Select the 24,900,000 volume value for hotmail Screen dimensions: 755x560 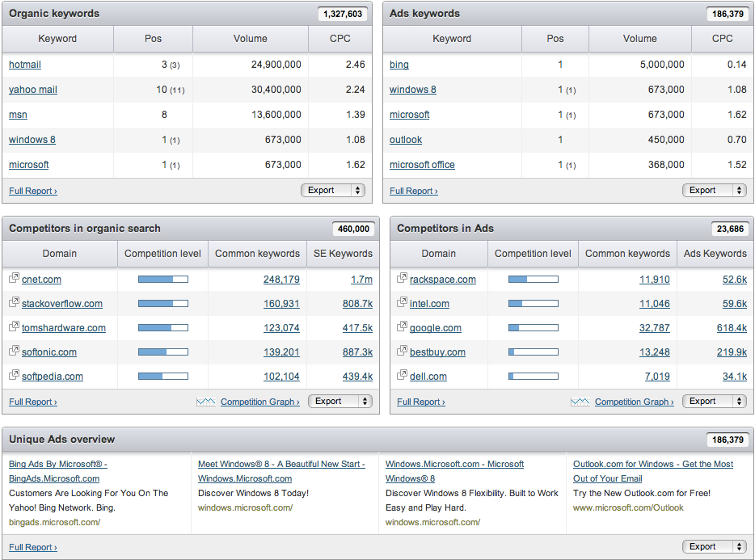(x=276, y=65)
